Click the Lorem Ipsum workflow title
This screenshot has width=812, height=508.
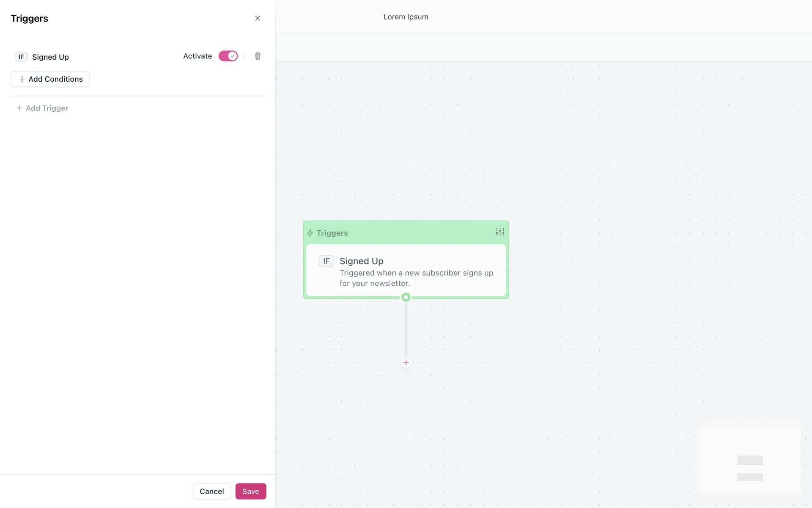tap(406, 17)
